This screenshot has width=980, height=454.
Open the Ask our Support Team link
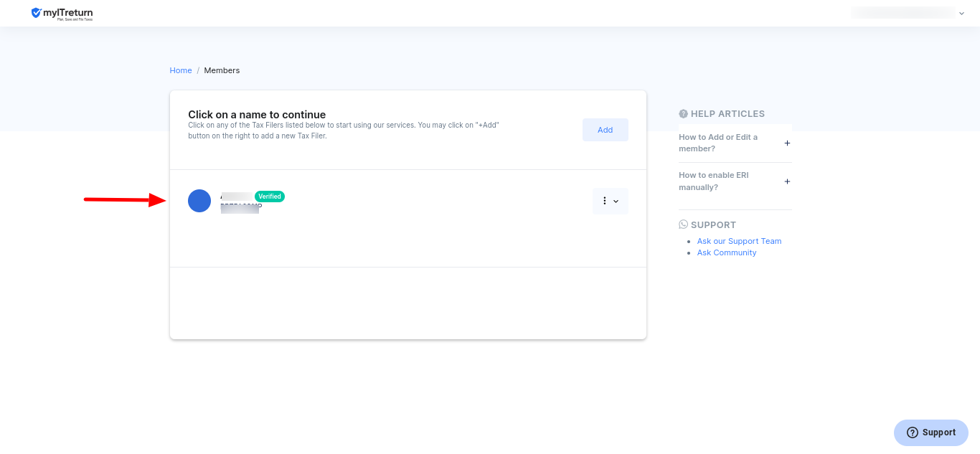(x=739, y=241)
